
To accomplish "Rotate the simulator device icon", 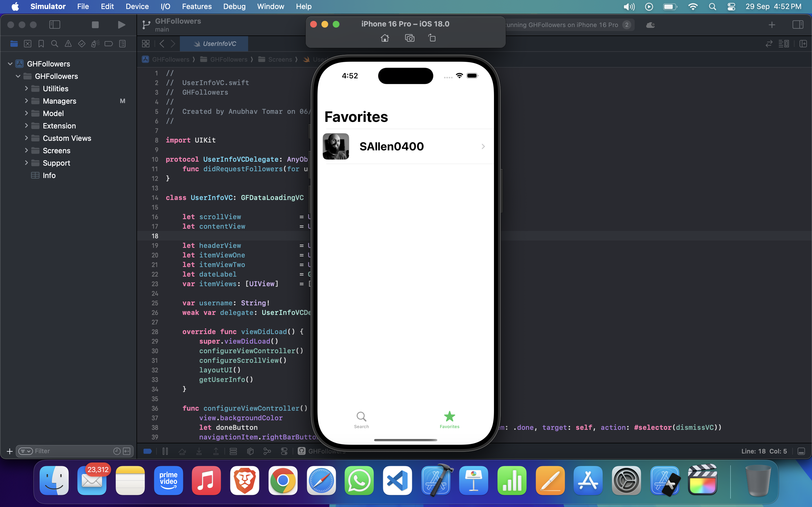I will (432, 38).
